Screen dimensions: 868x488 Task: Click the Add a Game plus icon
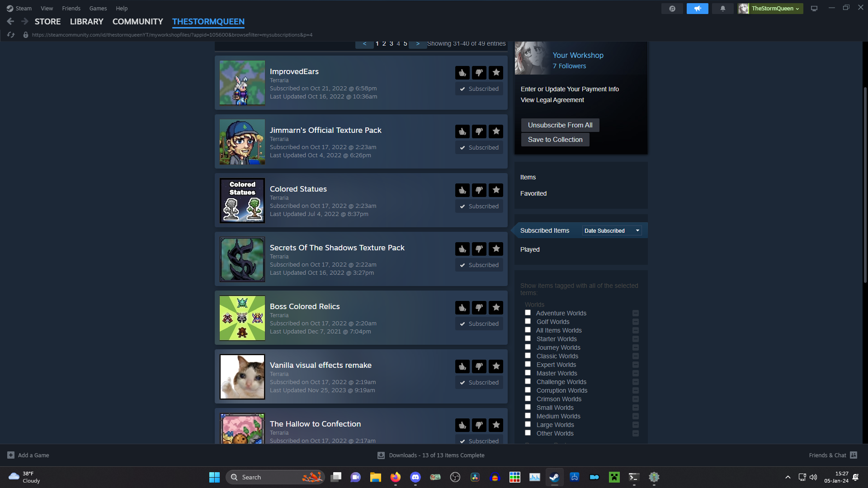coord(11,455)
